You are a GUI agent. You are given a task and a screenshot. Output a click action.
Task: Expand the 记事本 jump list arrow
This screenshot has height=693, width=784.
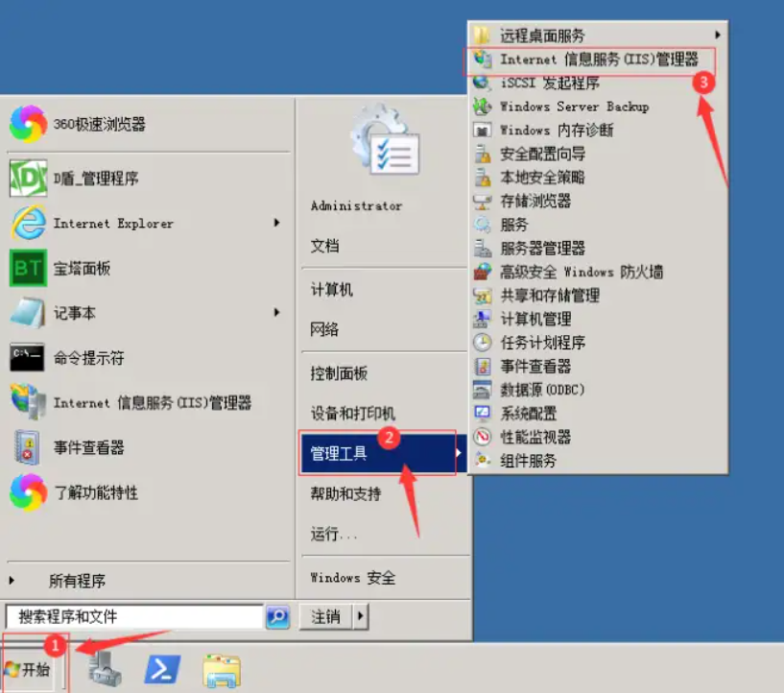coord(276,313)
